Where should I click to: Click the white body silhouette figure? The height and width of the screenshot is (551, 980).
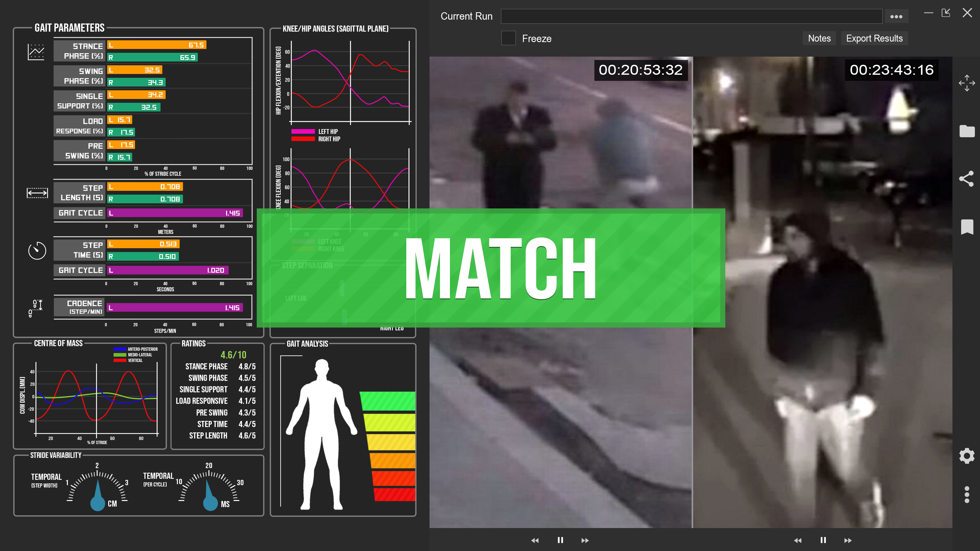322,434
